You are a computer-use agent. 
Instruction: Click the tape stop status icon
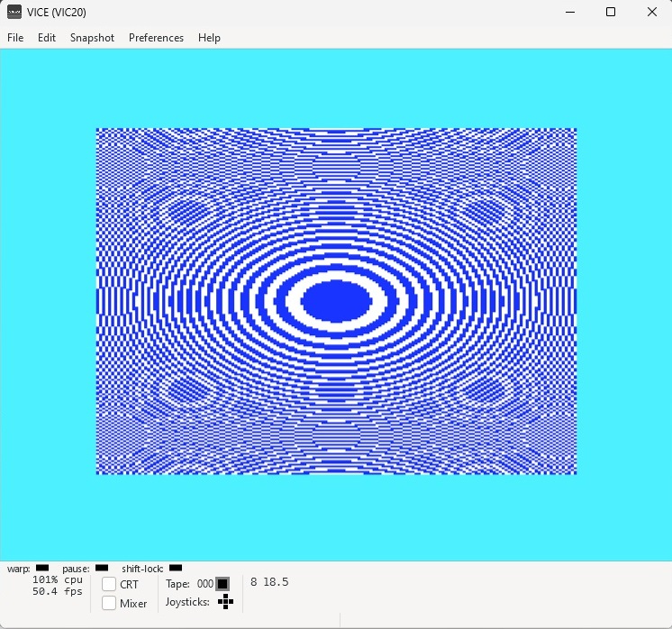tap(222, 584)
